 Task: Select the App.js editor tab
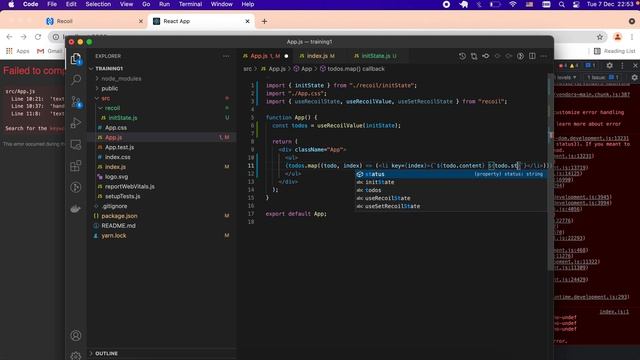[264, 56]
